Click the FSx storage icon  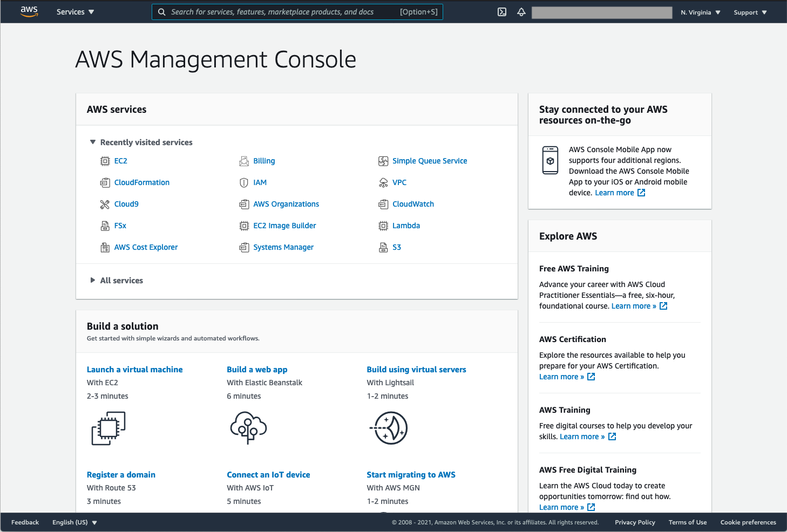tap(105, 226)
